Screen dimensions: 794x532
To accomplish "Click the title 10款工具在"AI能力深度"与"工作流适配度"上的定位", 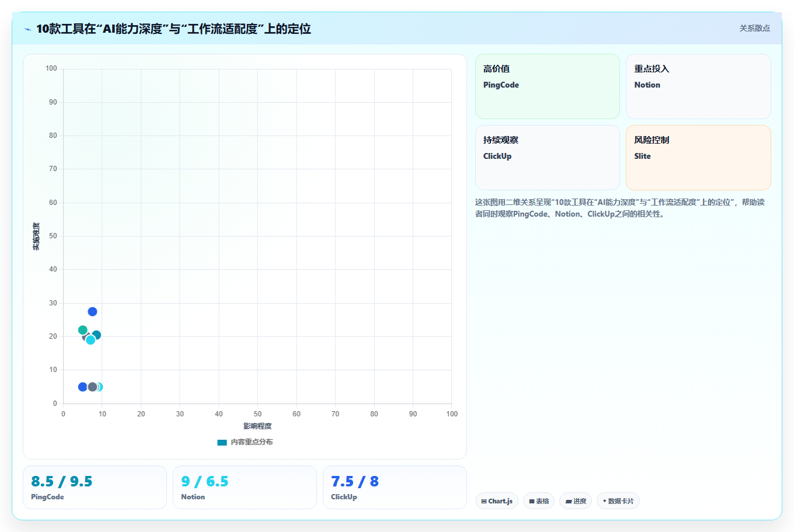I will (x=173, y=29).
